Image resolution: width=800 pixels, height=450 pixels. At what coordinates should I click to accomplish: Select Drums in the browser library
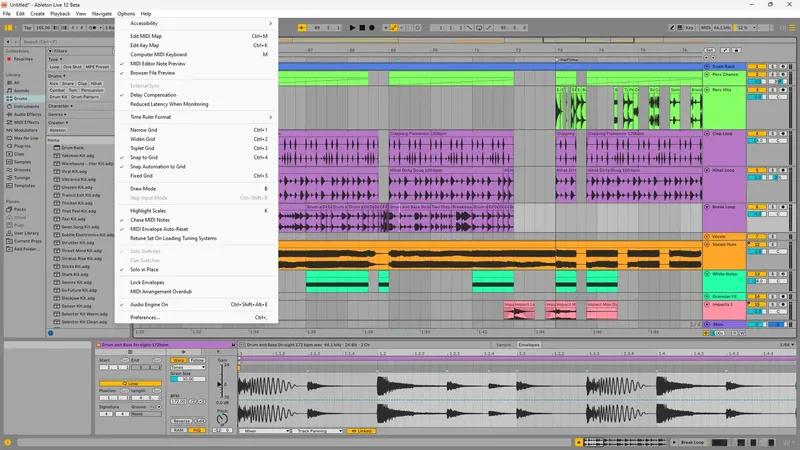click(20, 99)
